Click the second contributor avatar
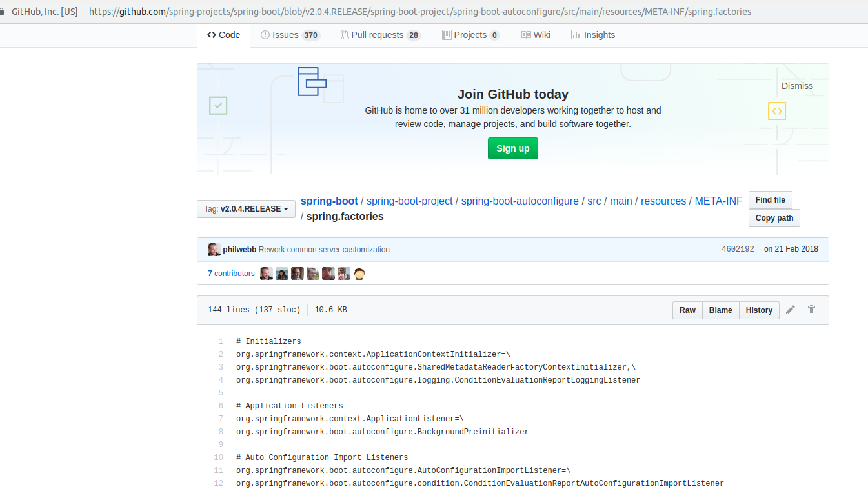The image size is (868, 489). (282, 274)
